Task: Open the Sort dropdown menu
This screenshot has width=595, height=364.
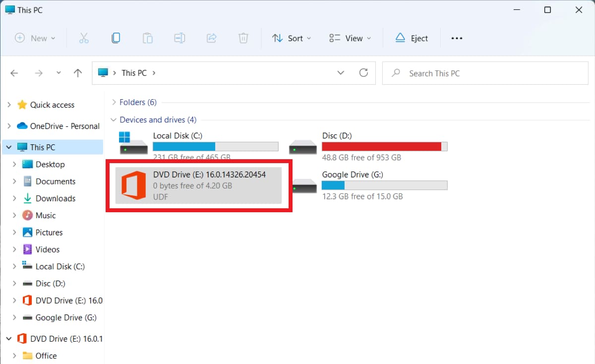Action: [292, 38]
